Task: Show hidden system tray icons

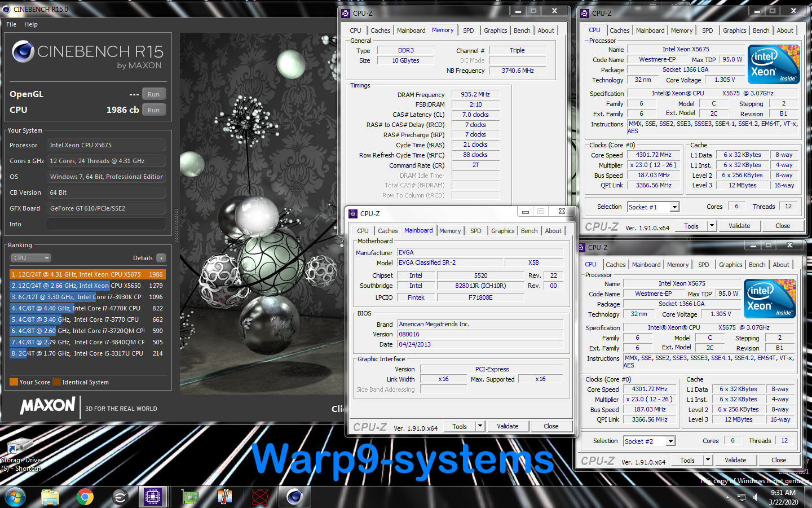Action: [x=727, y=497]
